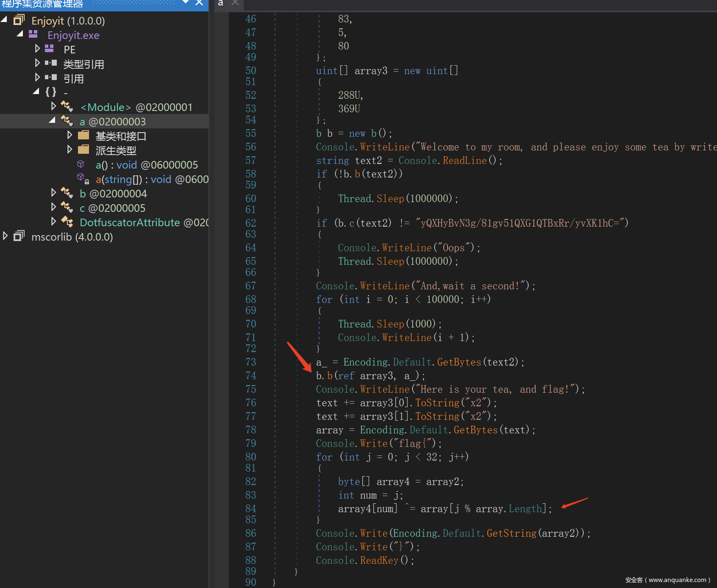The width and height of the screenshot is (717, 588).
Task: Expand the b @02000004 class node
Action: pos(53,193)
